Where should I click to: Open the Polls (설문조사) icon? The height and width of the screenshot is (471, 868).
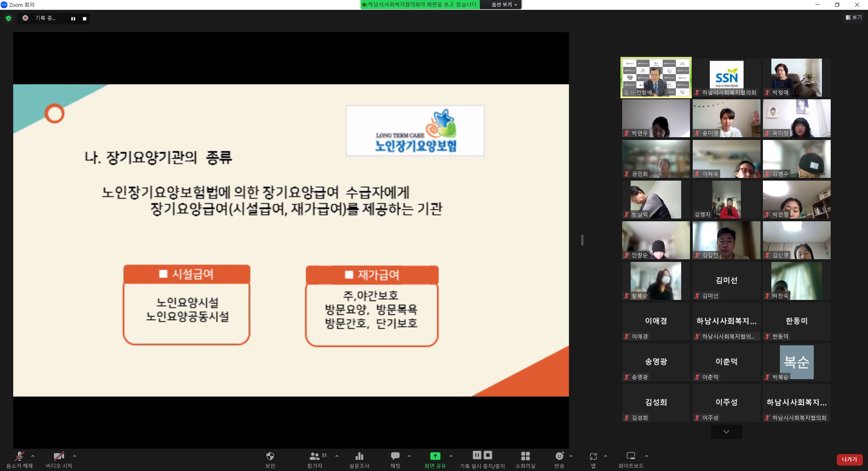pos(359,456)
